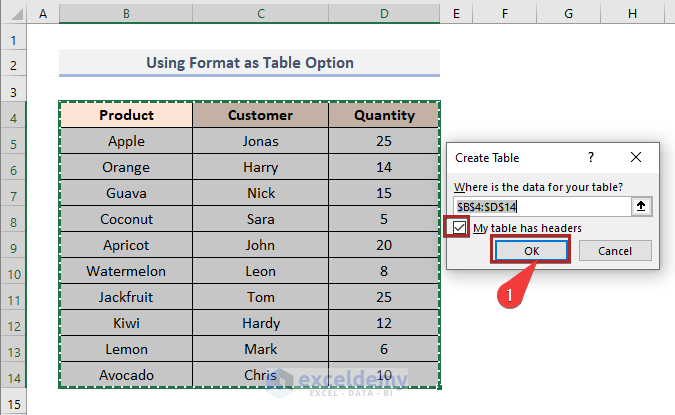Click the Customer header cell
The image size is (675, 415).
(x=260, y=115)
